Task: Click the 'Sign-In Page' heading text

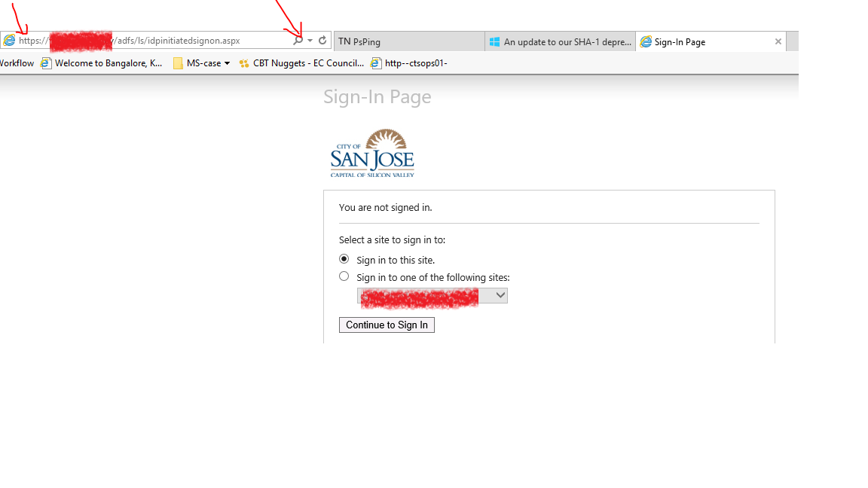Action: [x=377, y=97]
